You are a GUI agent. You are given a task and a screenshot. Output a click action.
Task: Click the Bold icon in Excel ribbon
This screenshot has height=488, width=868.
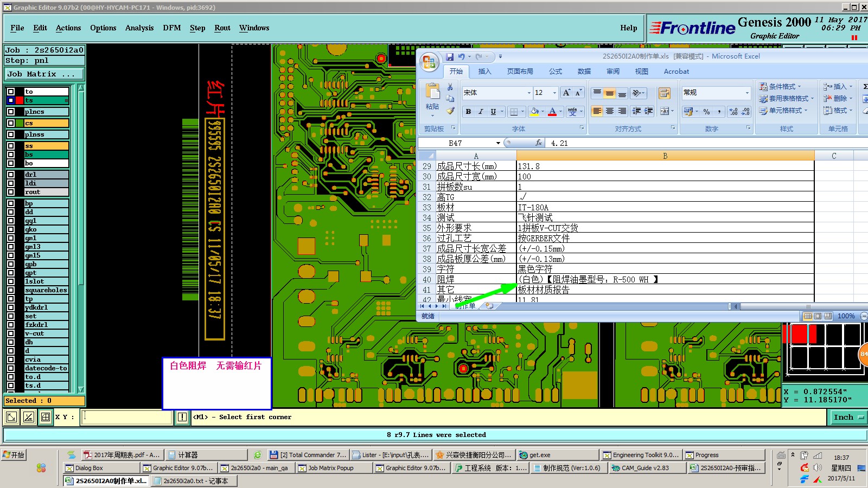tap(468, 111)
